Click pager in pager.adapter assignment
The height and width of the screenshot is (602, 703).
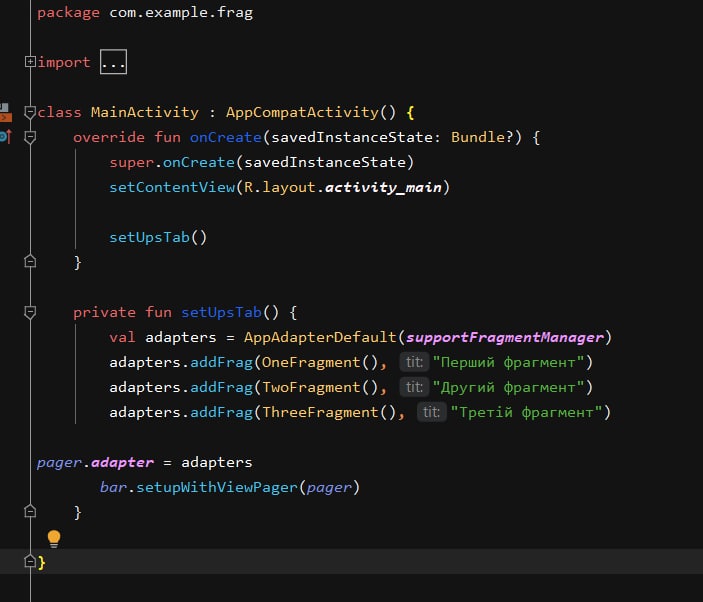coord(59,463)
